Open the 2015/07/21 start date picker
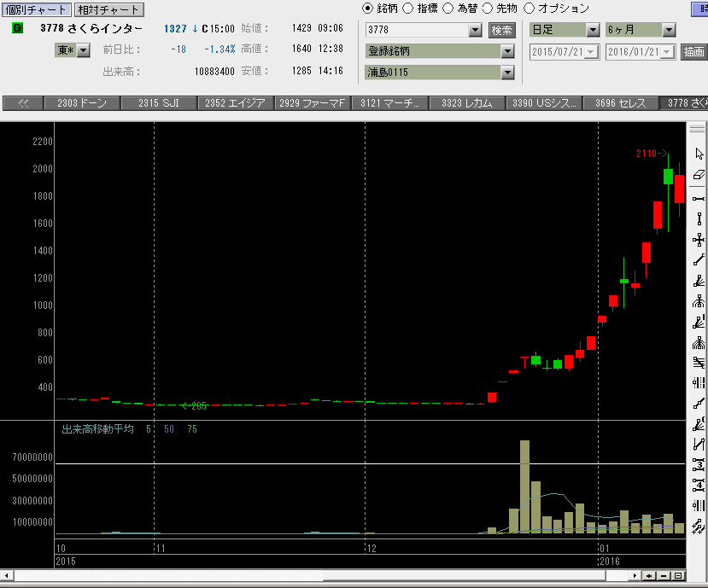Image resolution: width=708 pixels, height=588 pixels. 591,52
